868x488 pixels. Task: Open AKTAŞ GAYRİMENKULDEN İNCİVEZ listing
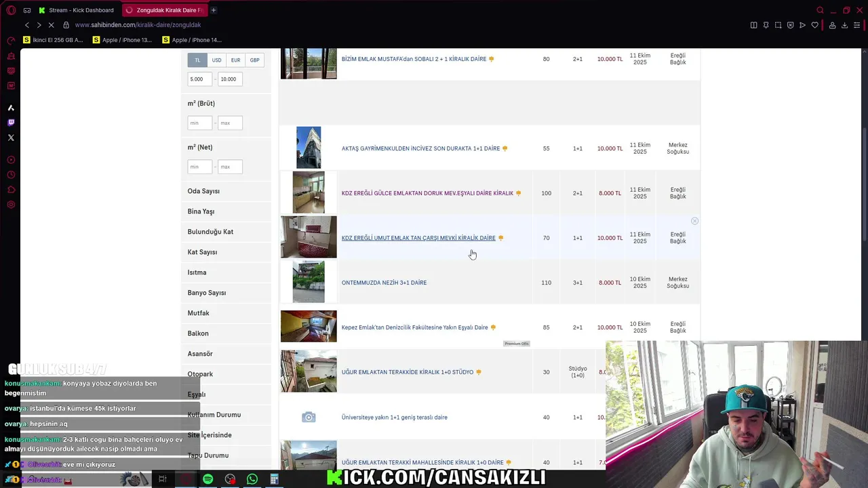pos(420,148)
